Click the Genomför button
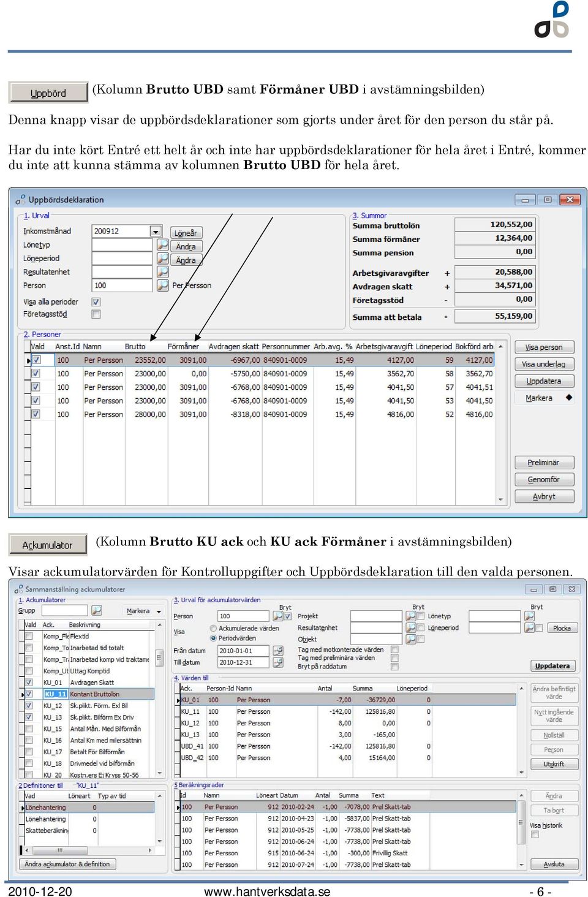The width and height of the screenshot is (588, 897). (x=545, y=480)
